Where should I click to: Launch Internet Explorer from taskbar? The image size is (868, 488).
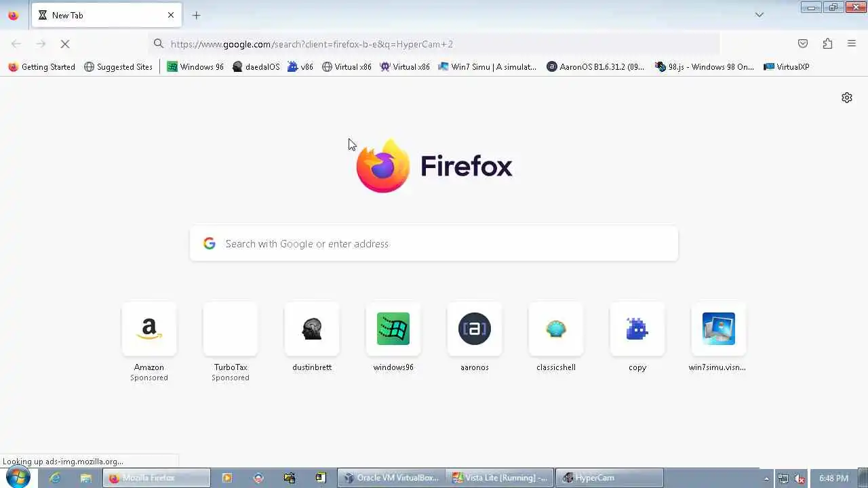tap(55, 478)
